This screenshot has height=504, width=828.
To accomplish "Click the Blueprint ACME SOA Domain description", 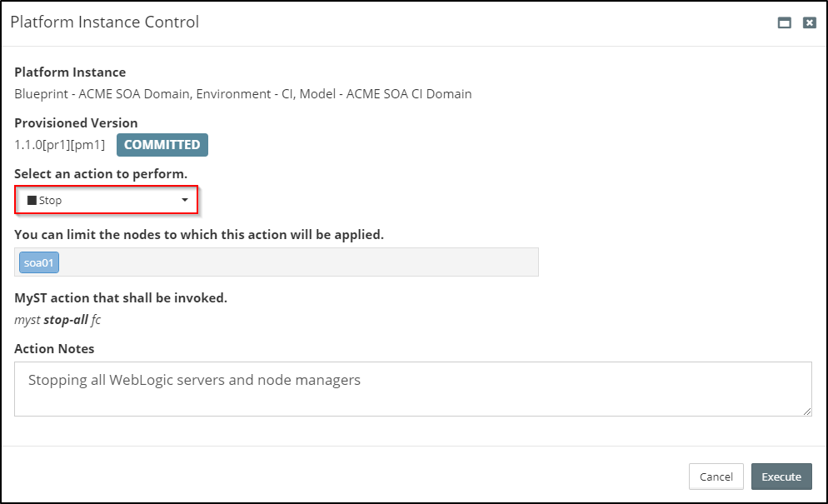I will 243,94.
